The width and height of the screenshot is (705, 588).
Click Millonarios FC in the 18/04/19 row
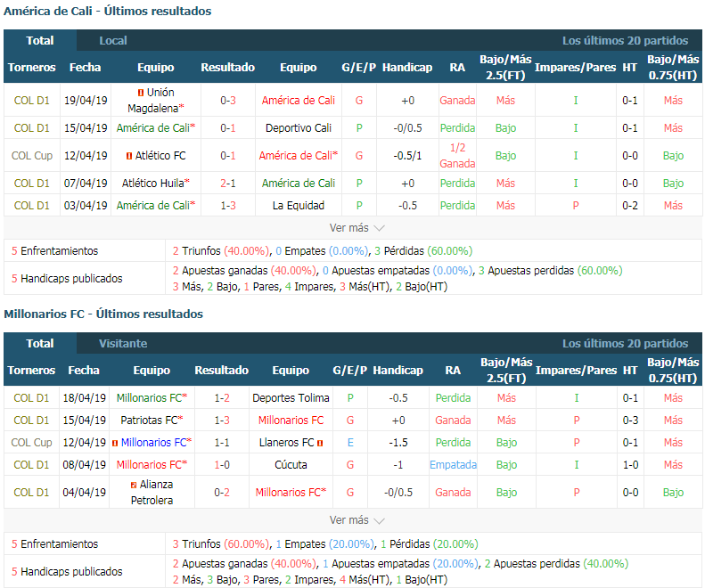coord(149,398)
